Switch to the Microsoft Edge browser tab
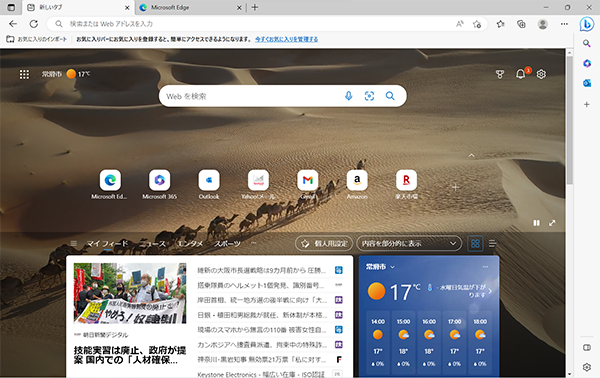Screen dimensions: 600x378 pyautogui.click(x=190, y=7)
